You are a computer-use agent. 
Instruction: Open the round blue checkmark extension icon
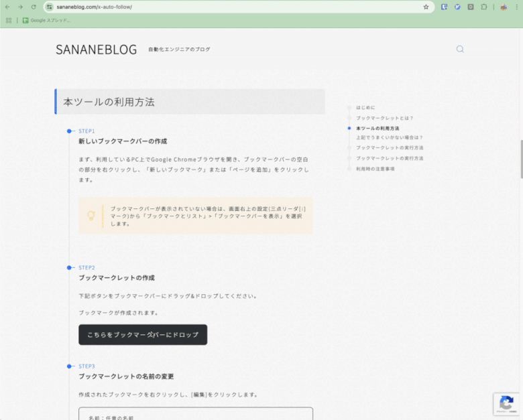[x=457, y=7]
